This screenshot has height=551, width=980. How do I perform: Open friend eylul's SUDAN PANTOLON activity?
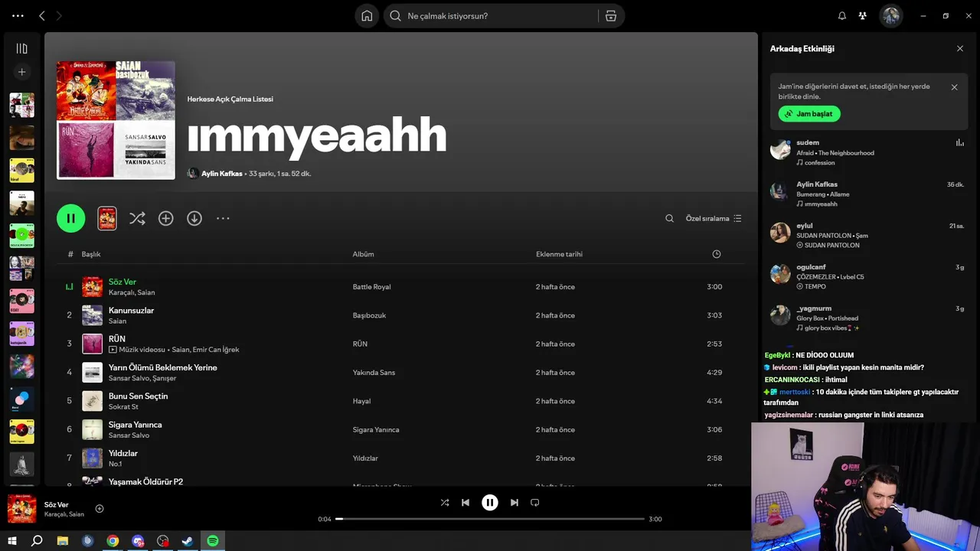(x=867, y=235)
